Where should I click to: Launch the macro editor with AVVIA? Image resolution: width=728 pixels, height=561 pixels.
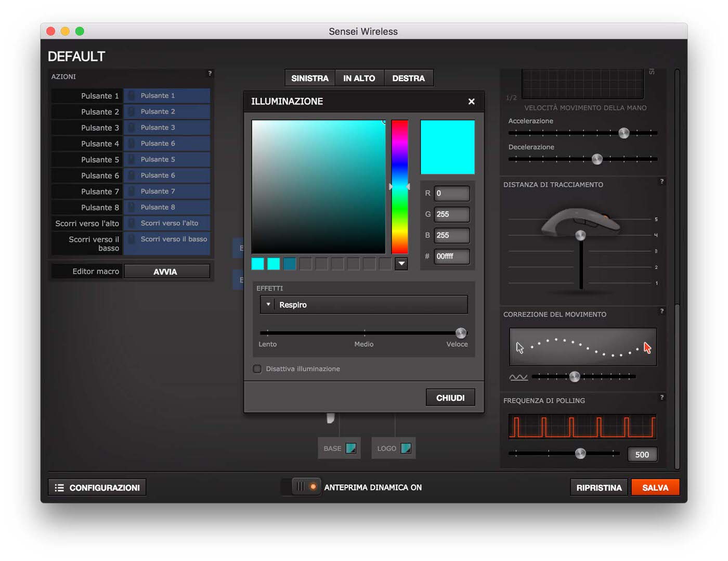click(167, 271)
